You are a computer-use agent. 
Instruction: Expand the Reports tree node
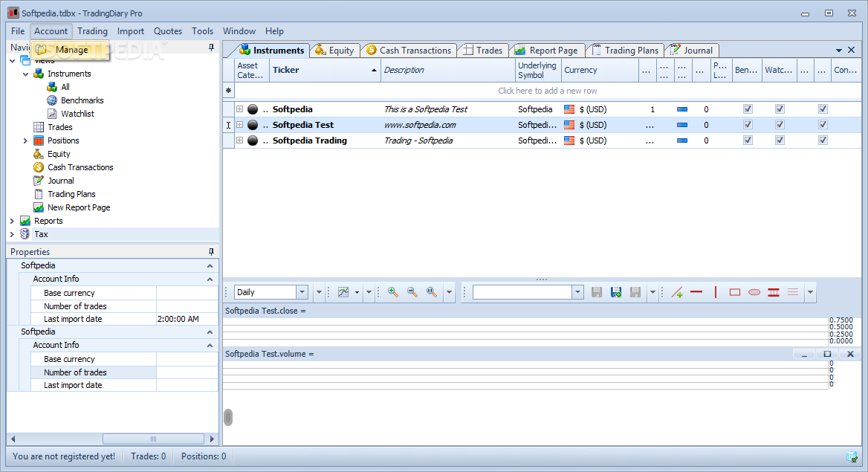click(12, 221)
